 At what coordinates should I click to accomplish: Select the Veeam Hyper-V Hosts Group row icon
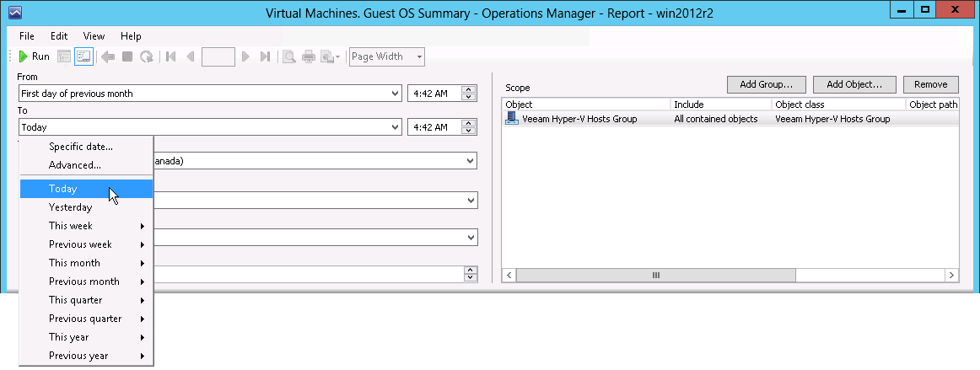tap(512, 118)
